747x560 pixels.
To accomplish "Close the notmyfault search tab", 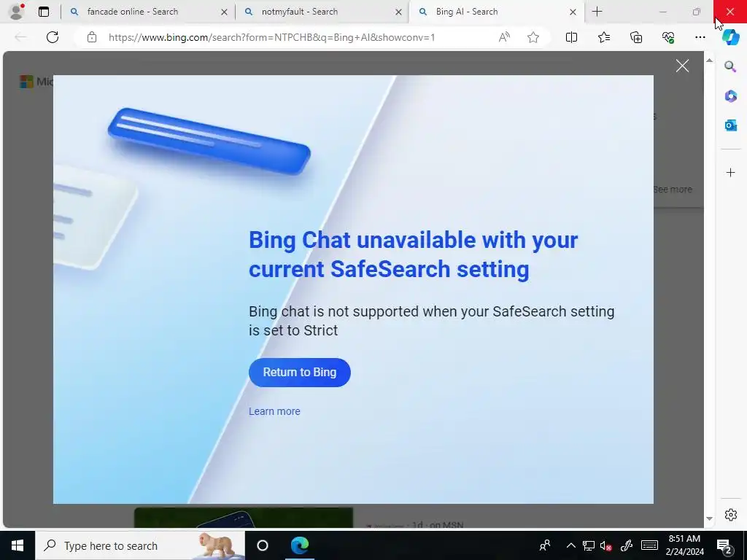I will (398, 12).
